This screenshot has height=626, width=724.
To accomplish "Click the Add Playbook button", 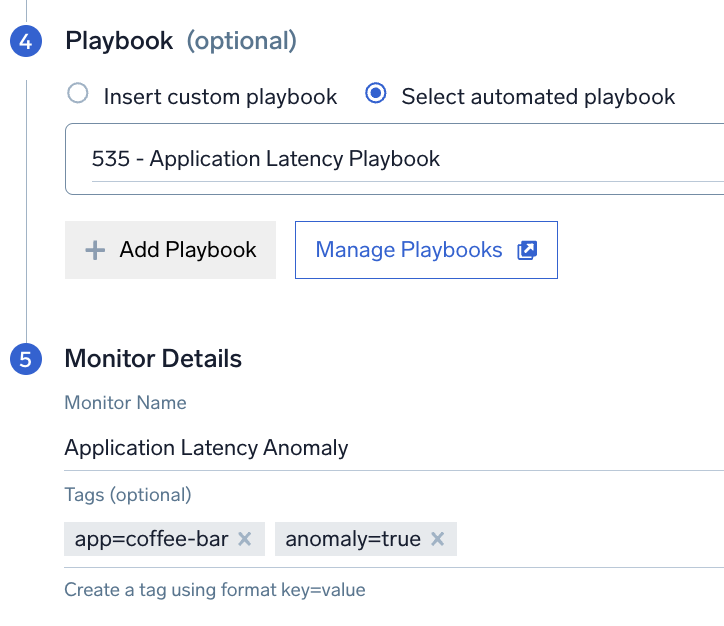I will point(170,250).
